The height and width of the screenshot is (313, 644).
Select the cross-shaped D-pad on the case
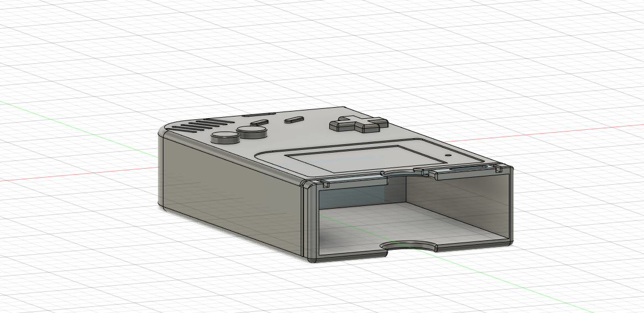click(x=359, y=123)
